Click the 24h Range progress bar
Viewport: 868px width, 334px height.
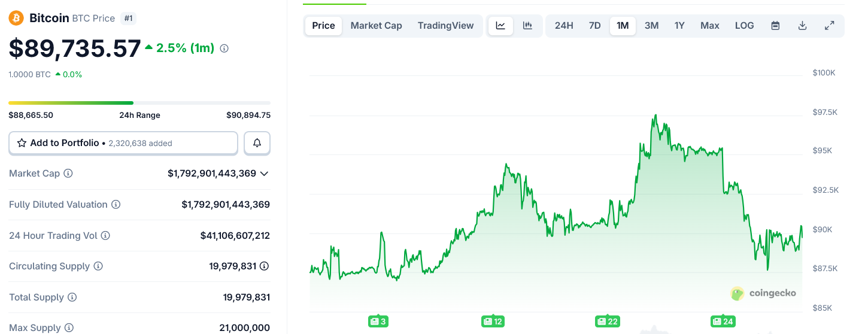(139, 103)
